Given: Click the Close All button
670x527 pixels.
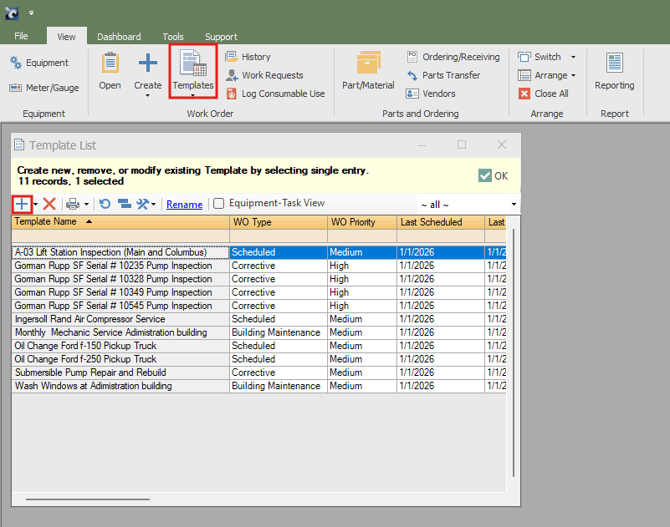Looking at the screenshot, I should point(543,94).
